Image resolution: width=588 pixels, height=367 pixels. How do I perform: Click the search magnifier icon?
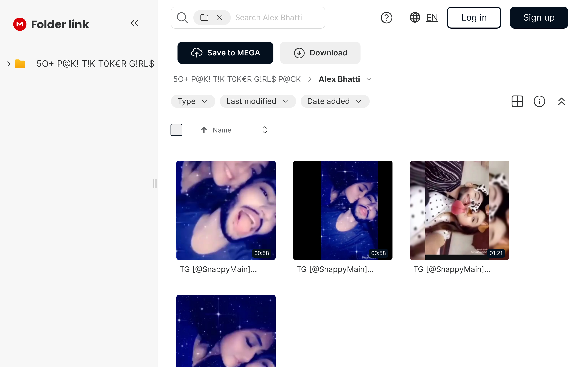[x=182, y=17]
